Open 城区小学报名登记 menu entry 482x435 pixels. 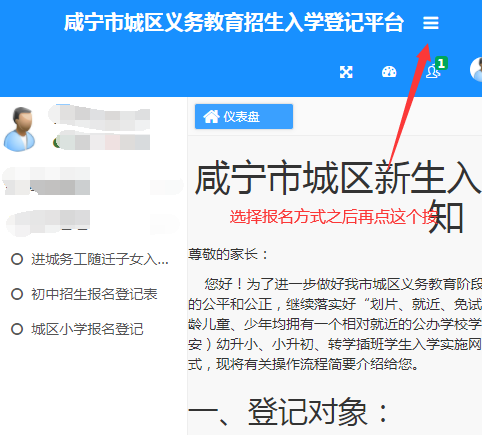click(x=87, y=329)
